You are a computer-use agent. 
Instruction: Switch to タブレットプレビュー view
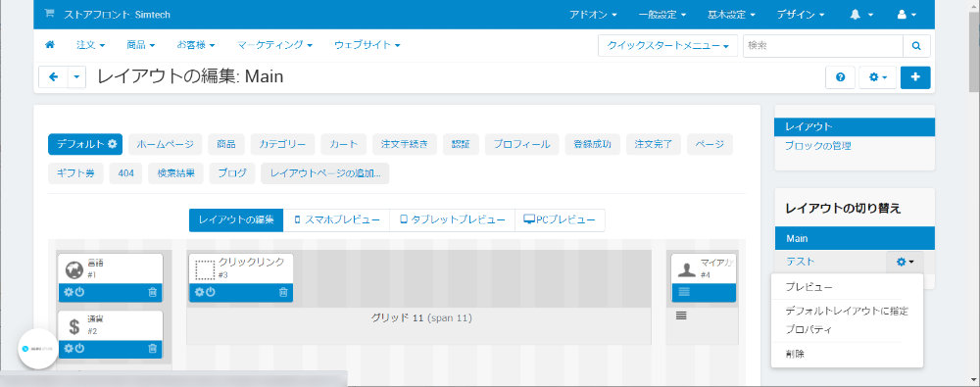[453, 220]
